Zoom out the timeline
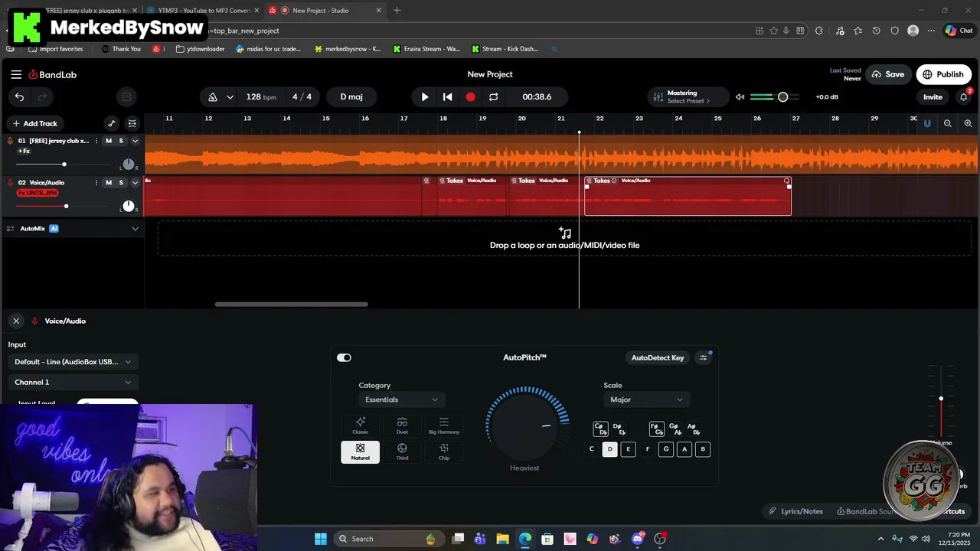This screenshot has width=980, height=551. 948,123
